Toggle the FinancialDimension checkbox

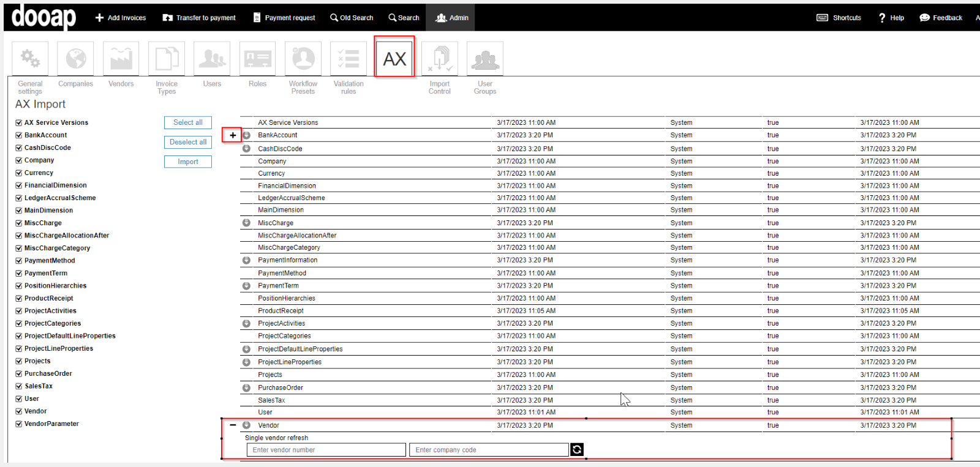(19, 185)
